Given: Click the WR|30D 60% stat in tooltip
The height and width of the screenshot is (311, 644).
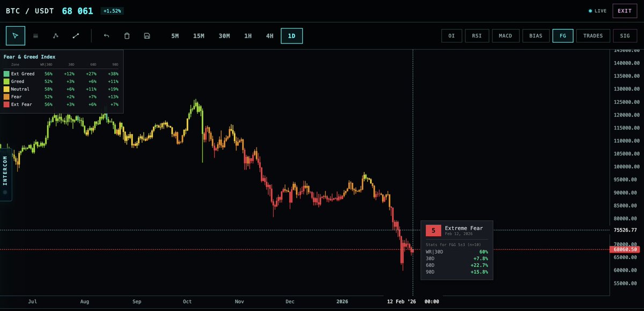Looking at the screenshot, I should click(x=457, y=251).
